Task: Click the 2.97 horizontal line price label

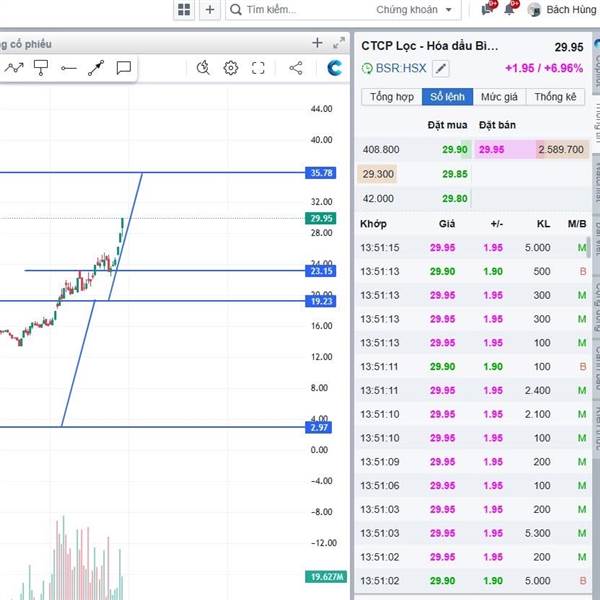Action: tap(318, 427)
